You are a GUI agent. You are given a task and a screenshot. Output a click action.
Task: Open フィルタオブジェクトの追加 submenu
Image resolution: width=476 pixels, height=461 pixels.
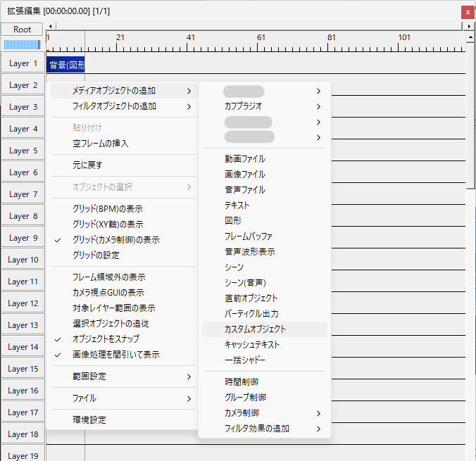(124, 106)
